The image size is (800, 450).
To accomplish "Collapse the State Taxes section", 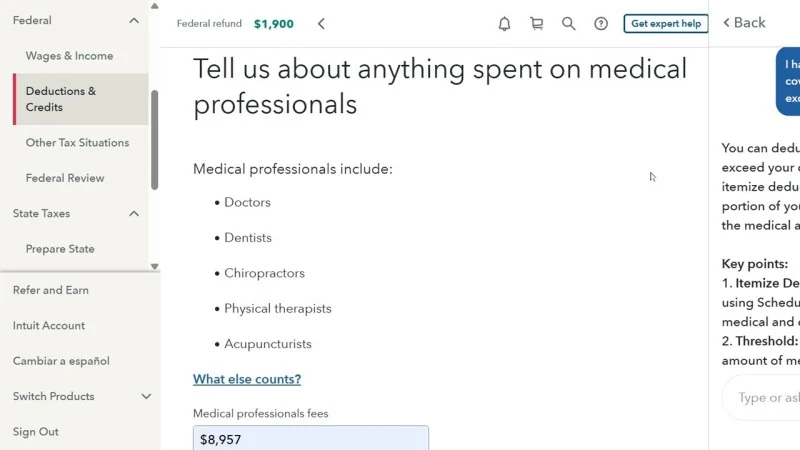I will [x=135, y=213].
